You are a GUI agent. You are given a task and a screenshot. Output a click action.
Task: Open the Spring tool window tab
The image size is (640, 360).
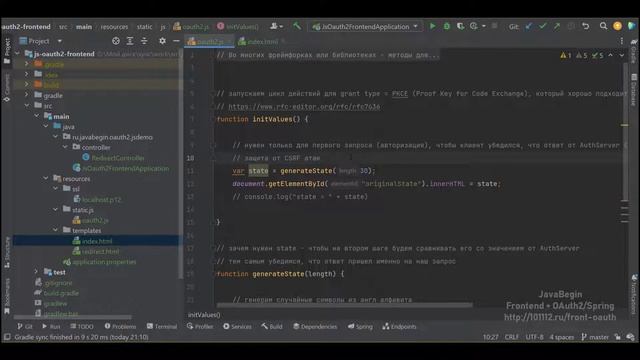[x=360, y=327]
